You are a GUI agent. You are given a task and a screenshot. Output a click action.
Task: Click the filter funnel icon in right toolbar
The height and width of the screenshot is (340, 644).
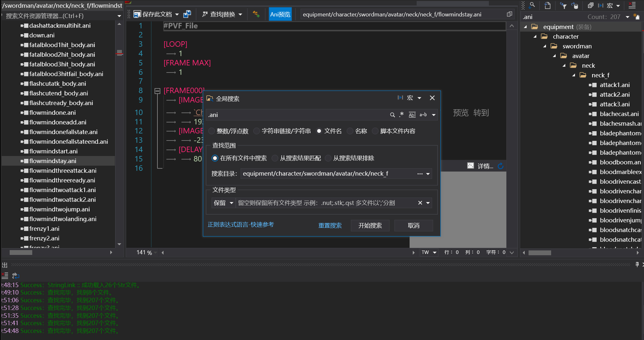point(563,5)
